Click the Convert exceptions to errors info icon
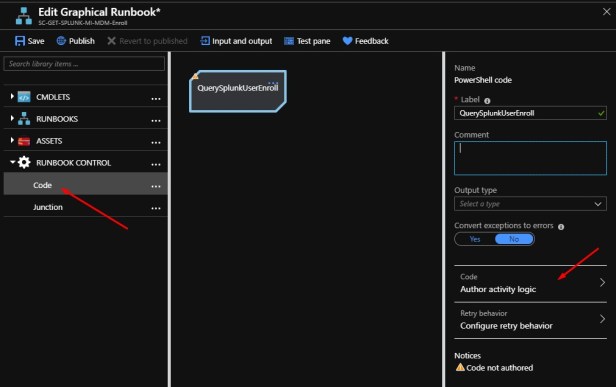The width and height of the screenshot is (616, 387). pyautogui.click(x=561, y=227)
